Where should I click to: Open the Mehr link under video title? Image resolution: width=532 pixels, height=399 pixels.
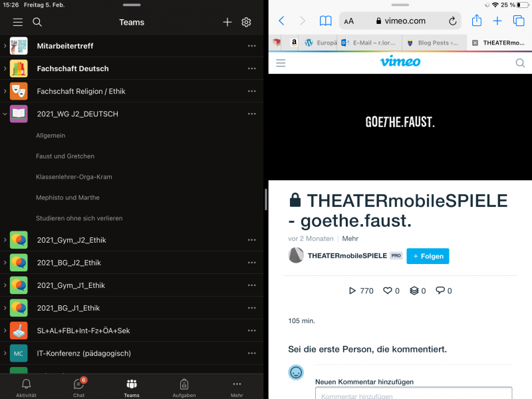click(350, 239)
